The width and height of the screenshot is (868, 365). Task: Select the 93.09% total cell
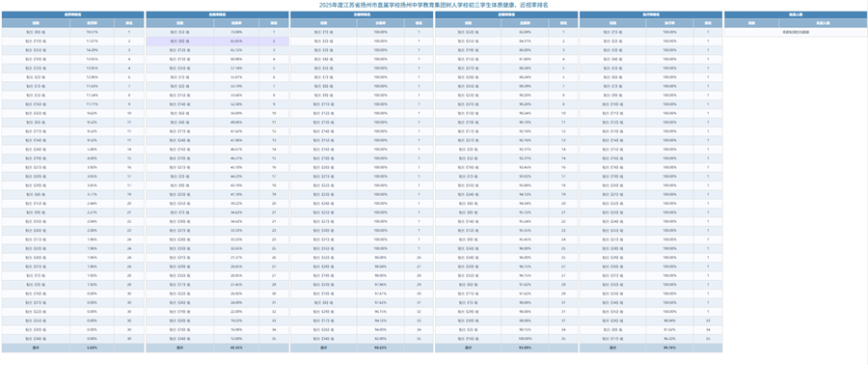tap(526, 348)
